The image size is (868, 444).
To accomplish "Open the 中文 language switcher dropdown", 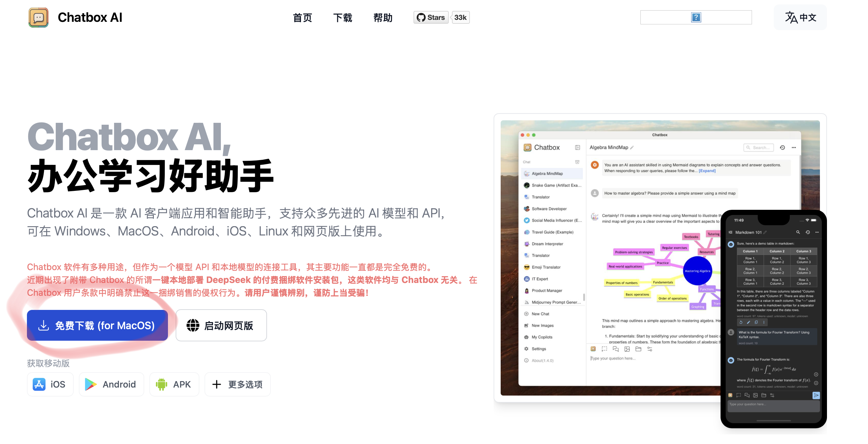I will (x=800, y=17).
